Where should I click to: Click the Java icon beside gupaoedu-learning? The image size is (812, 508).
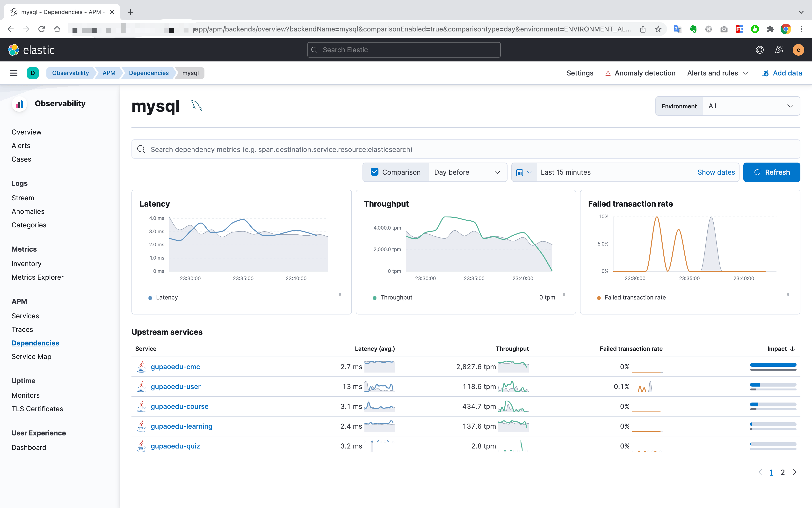click(x=141, y=426)
